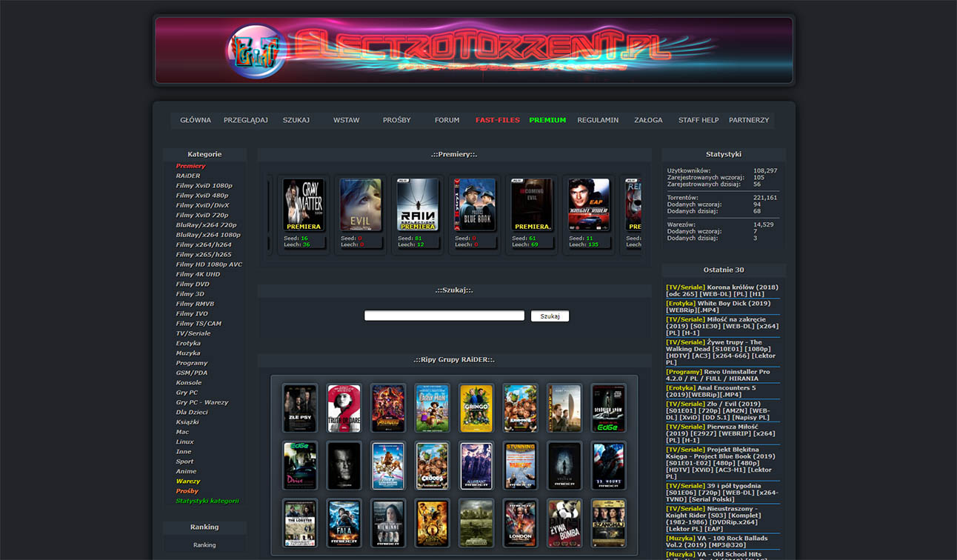Viewport: 957px width, 560px height.
Task: Open the Filmy 4K UHD category
Action: (x=198, y=274)
